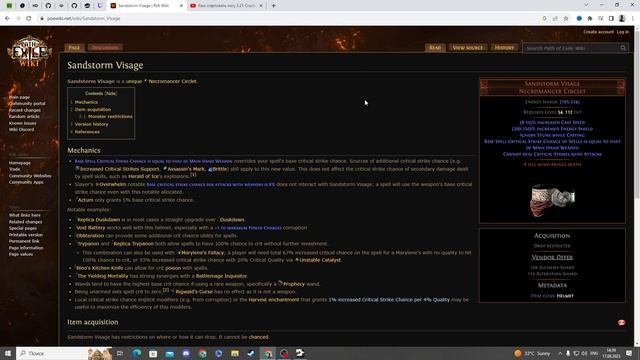Click the Sandstorm Visage helmet image
The image size is (640, 360).
click(x=552, y=199)
